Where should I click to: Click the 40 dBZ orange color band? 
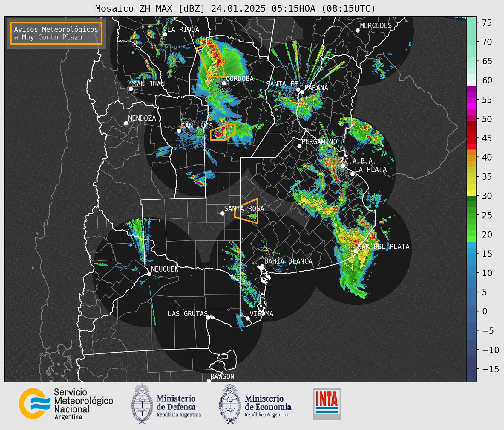[471, 158]
